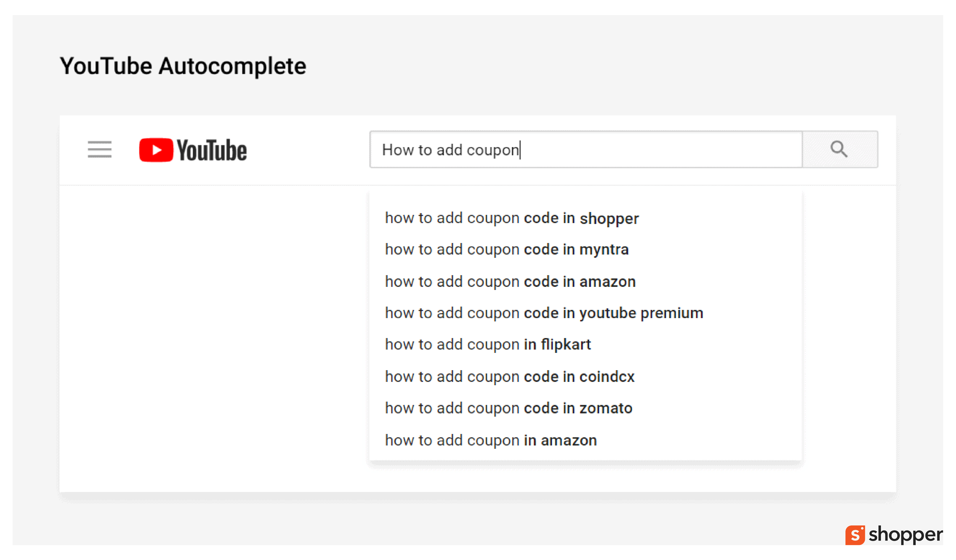This screenshot has width=956, height=560.
Task: Click the black YouTube wordmark text
Action: coord(212,150)
